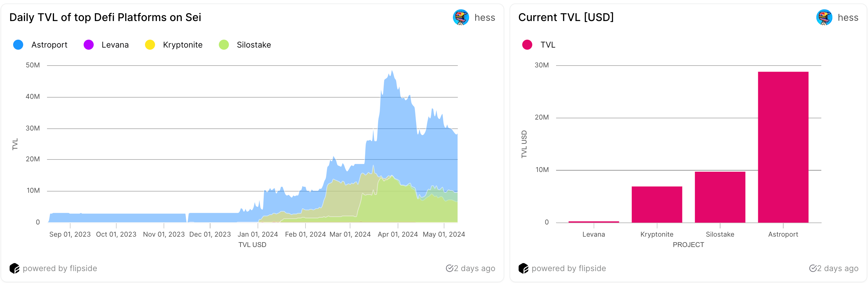Click powered by flipside link, left card
This screenshot has width=868, height=283.
(x=60, y=268)
